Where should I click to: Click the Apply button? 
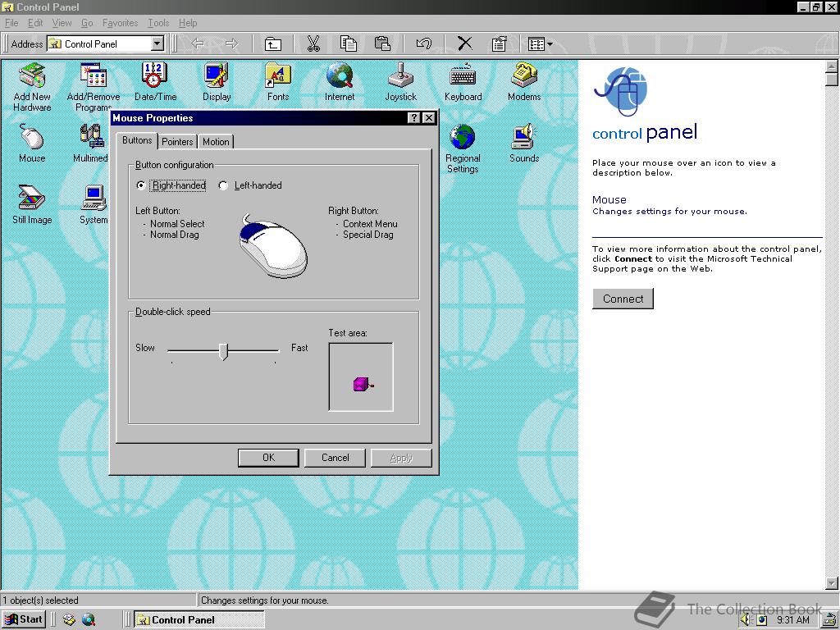(x=401, y=458)
